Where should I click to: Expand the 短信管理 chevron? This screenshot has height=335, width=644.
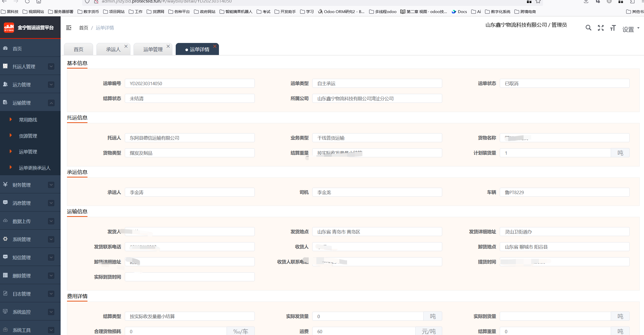51,258
